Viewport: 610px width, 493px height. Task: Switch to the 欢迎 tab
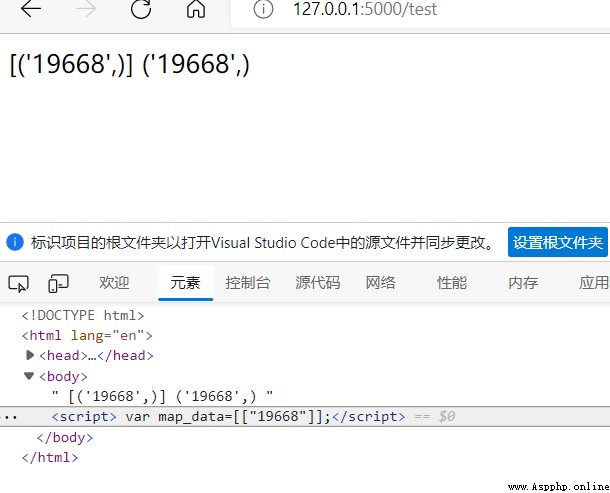pyautogui.click(x=114, y=283)
